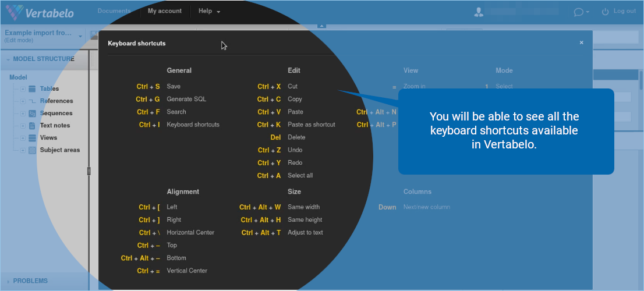
Task: Open the Documents page
Action: [x=114, y=11]
